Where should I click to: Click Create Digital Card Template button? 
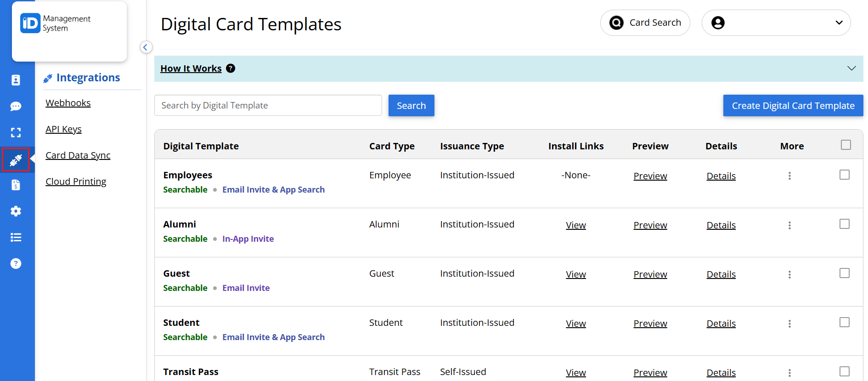tap(793, 106)
